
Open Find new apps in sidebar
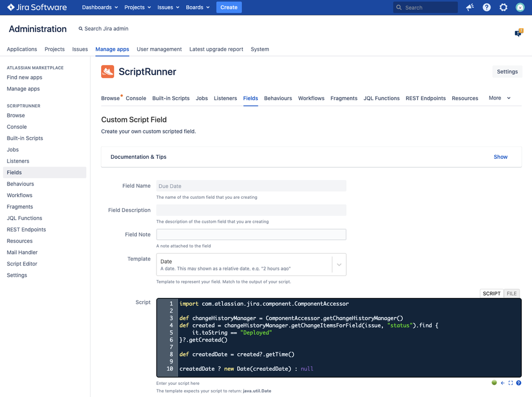pyautogui.click(x=24, y=77)
